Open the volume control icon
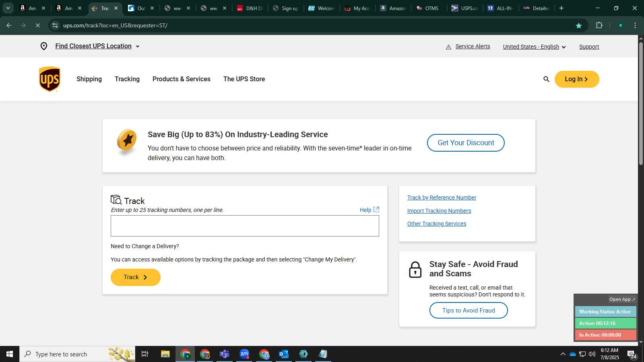The image size is (644, 362). coord(592,354)
